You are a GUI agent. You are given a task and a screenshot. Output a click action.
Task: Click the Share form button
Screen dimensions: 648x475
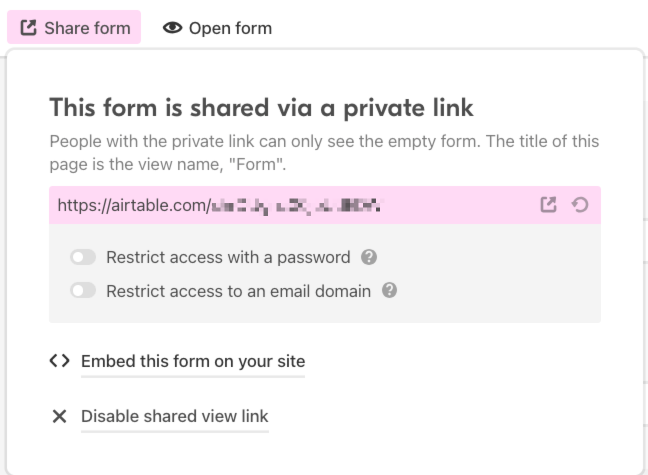click(x=74, y=28)
